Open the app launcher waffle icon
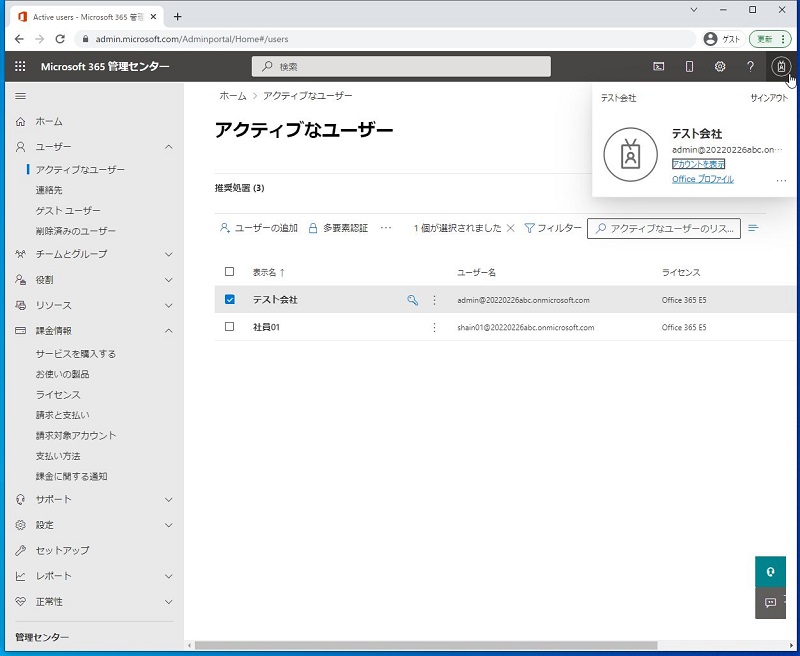The width and height of the screenshot is (800, 656). pyautogui.click(x=20, y=66)
